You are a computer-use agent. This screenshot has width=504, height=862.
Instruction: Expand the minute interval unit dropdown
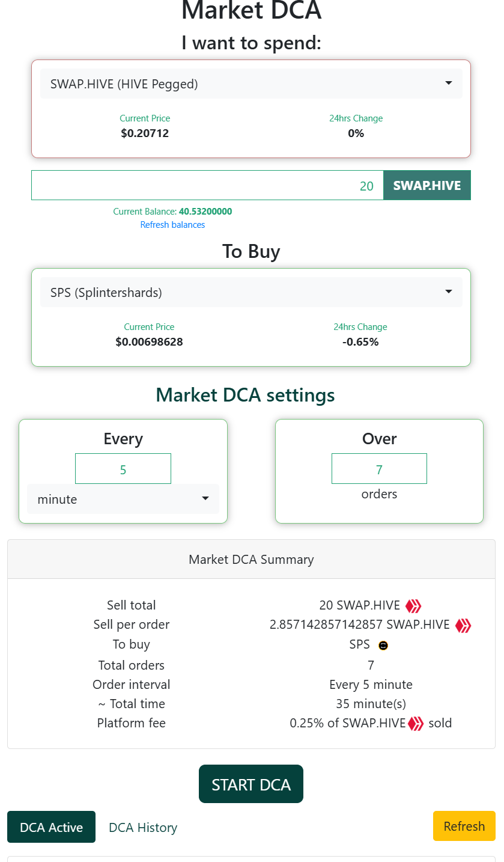[123, 499]
